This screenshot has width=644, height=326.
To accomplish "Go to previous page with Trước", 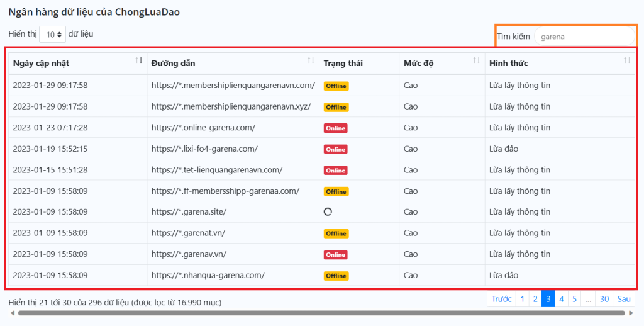I will pos(501,299).
